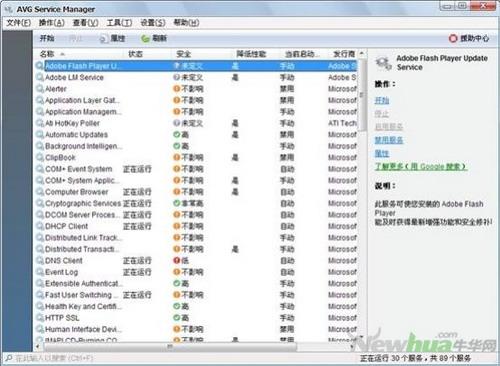Select the Fast User Switching row
The width and height of the screenshot is (500, 366).
click(196, 295)
